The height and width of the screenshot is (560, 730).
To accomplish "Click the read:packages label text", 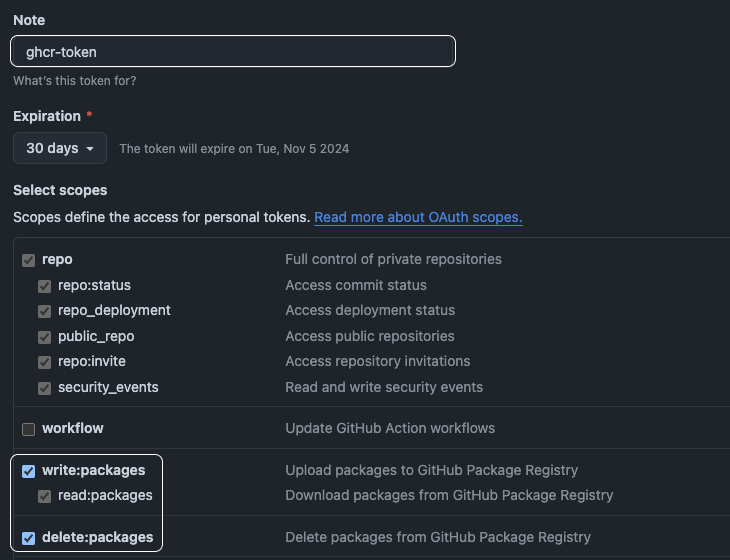I will point(105,495).
